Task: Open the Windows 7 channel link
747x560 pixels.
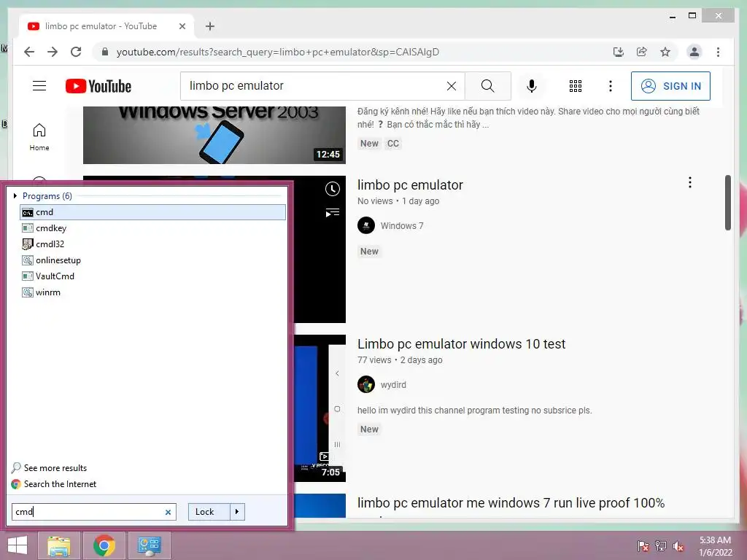Action: (x=402, y=226)
